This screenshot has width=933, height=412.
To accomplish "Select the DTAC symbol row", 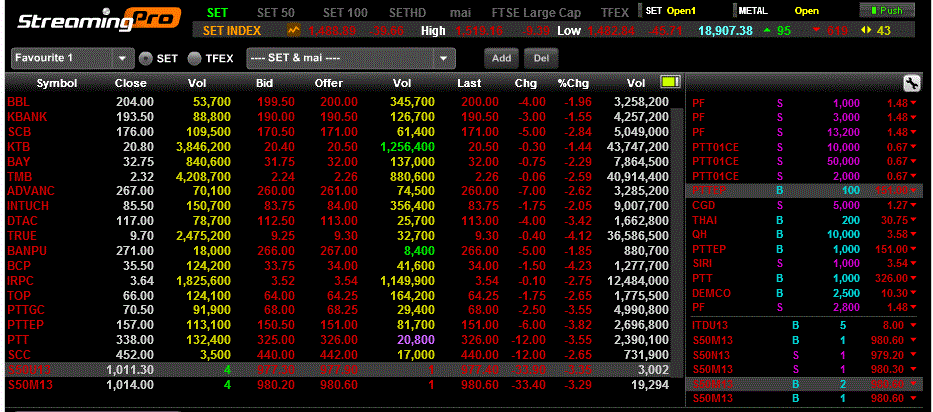I will (338, 221).
